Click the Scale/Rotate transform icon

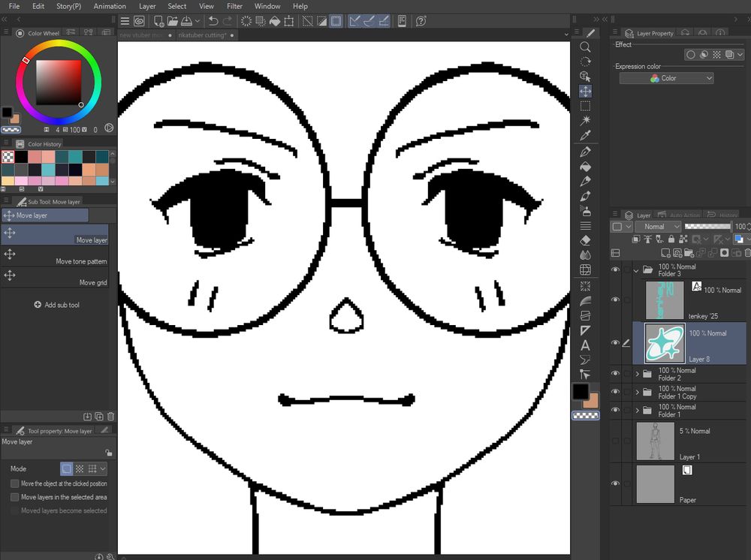pos(289,21)
